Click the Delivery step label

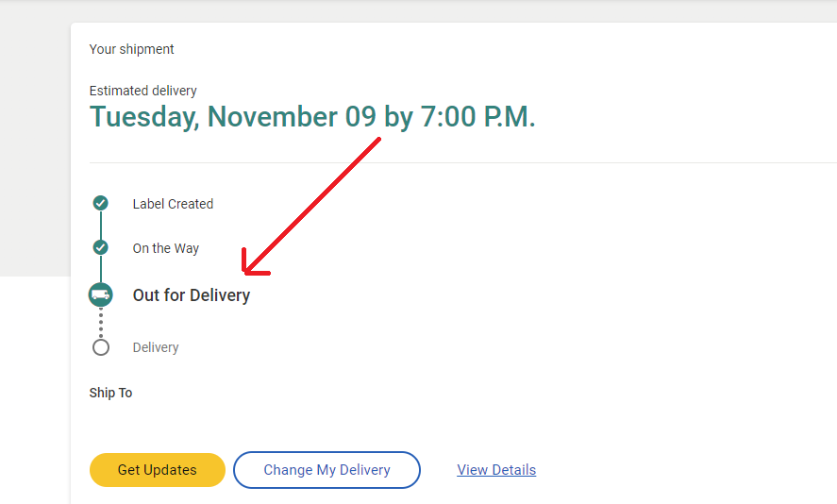point(156,347)
